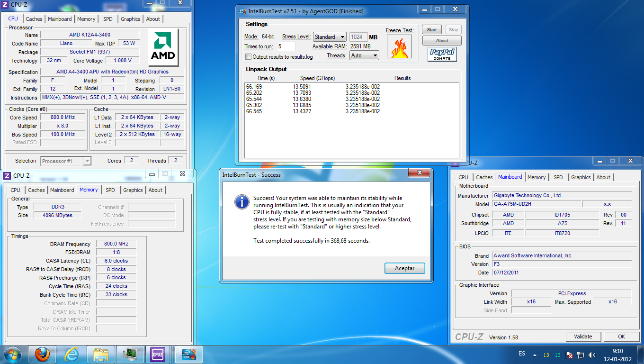Screen dimensions: 644x364
Task: Click Validate in CPU-Z Mainboard window
Action: pos(583,337)
